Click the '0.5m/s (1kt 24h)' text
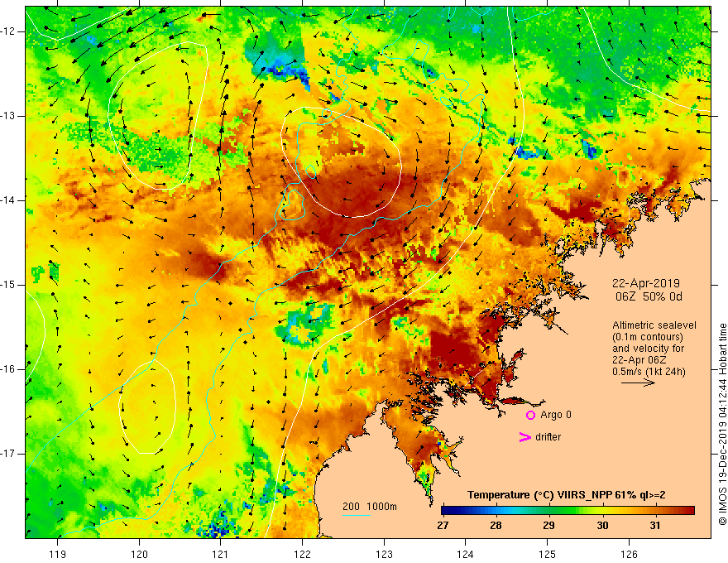The image size is (728, 563). click(x=649, y=371)
